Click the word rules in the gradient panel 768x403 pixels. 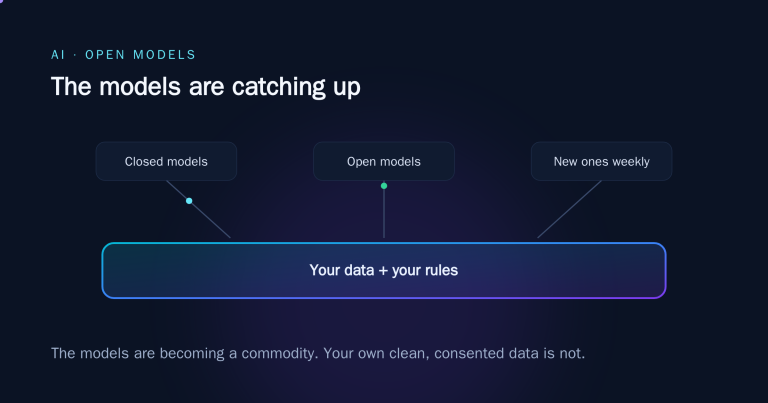pos(442,270)
